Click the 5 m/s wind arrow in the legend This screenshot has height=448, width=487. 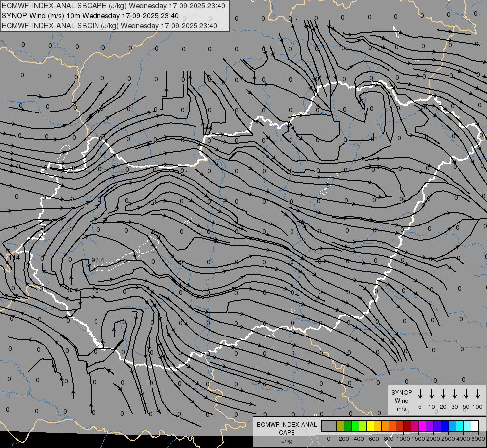[420, 394]
